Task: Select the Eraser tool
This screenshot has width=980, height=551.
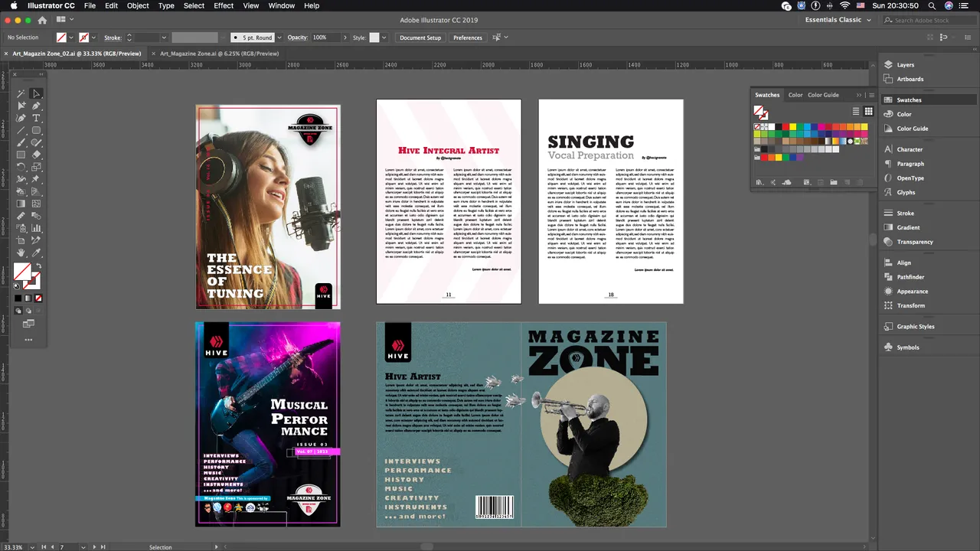Action: pos(36,155)
